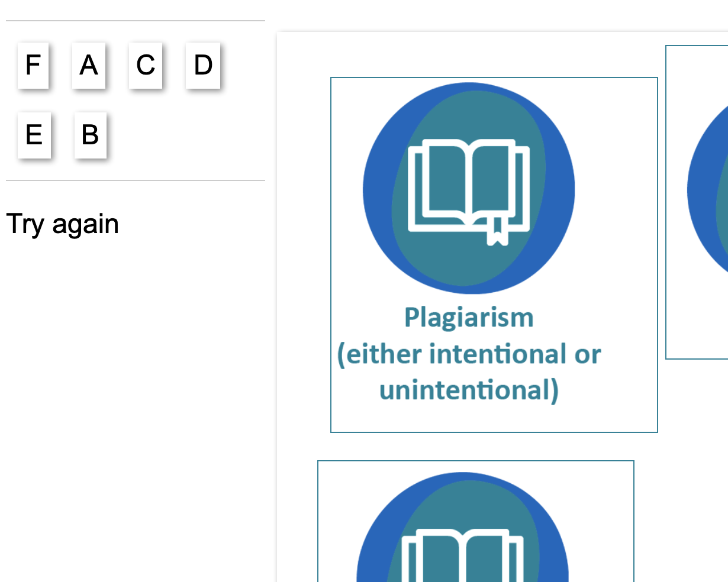Image resolution: width=728 pixels, height=582 pixels.
Task: Click the partially visible card on the right
Action: (x=697, y=202)
